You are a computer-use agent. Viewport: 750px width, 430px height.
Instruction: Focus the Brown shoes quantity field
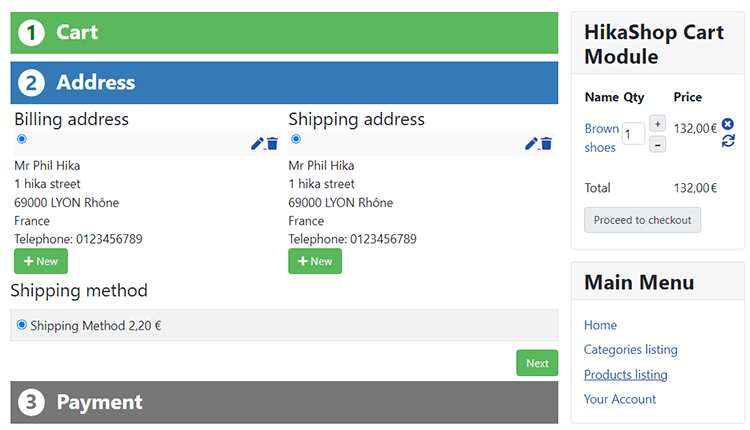pyautogui.click(x=633, y=134)
